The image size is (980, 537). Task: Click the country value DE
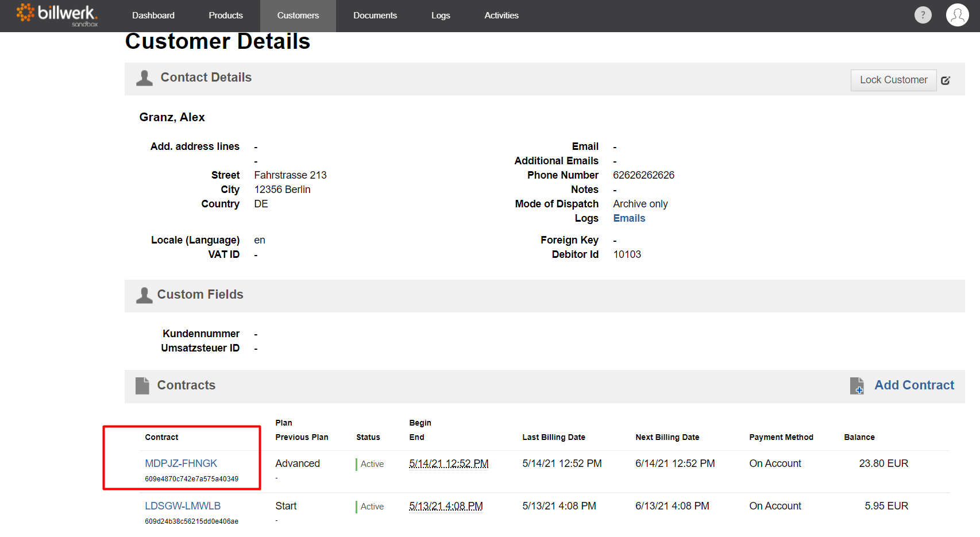(261, 204)
